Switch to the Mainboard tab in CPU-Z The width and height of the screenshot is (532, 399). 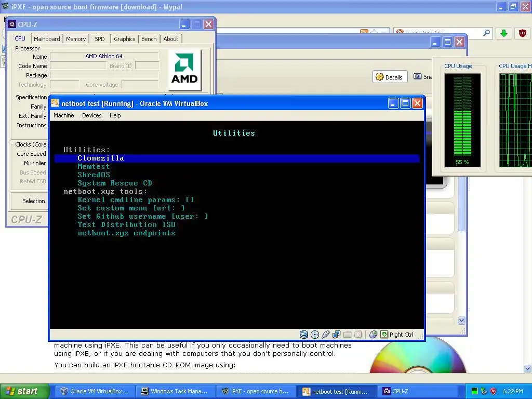tap(47, 39)
